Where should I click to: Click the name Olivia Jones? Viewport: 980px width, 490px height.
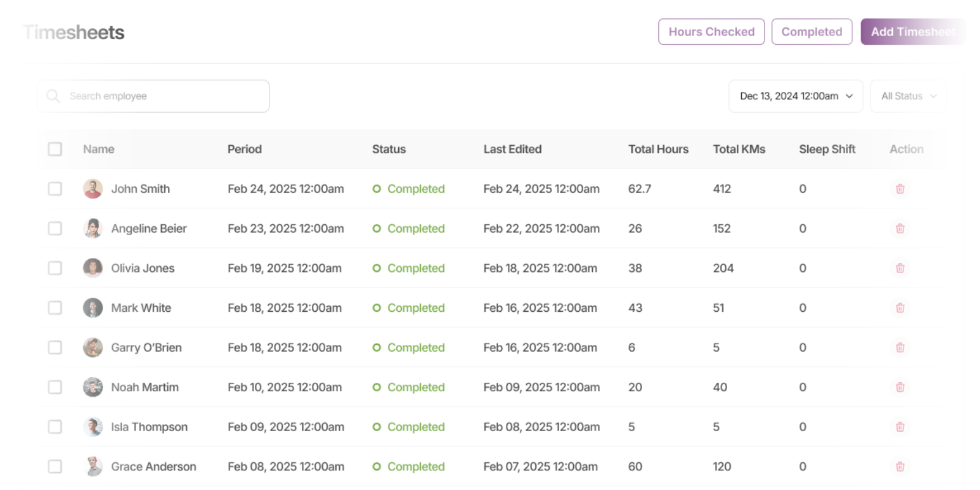(x=143, y=268)
